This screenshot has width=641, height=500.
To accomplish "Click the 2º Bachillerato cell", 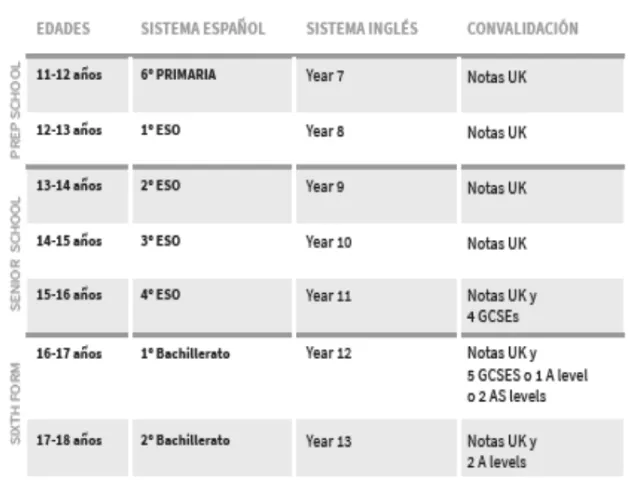I will (186, 440).
